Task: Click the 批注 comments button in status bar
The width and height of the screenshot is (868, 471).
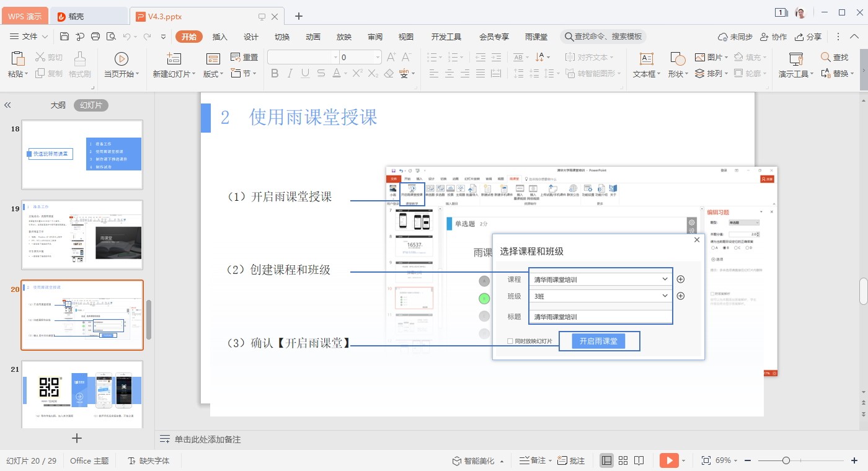Action: click(x=571, y=460)
